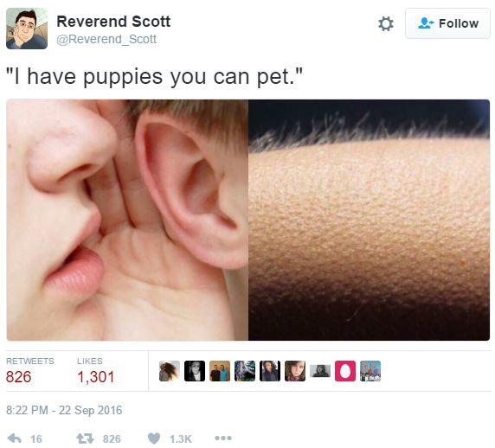Image resolution: width=495 pixels, height=448 pixels.
Task: Open the Reverend Scott display name link
Action: tap(113, 22)
